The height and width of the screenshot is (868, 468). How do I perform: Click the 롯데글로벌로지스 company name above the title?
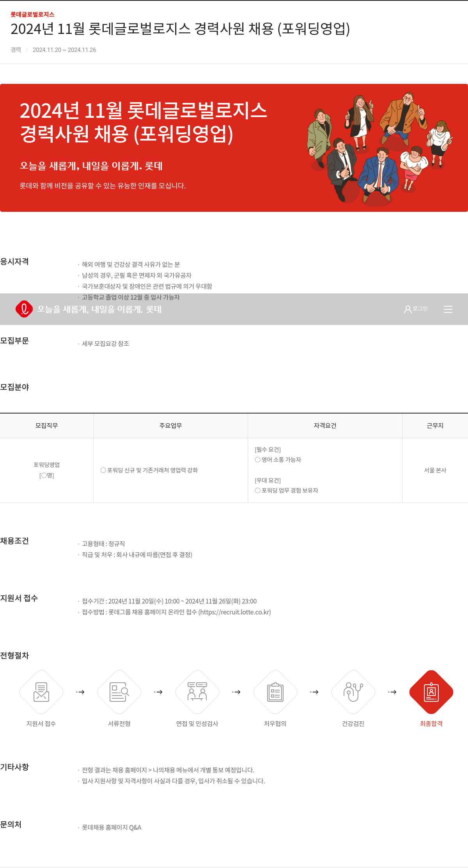(32, 14)
